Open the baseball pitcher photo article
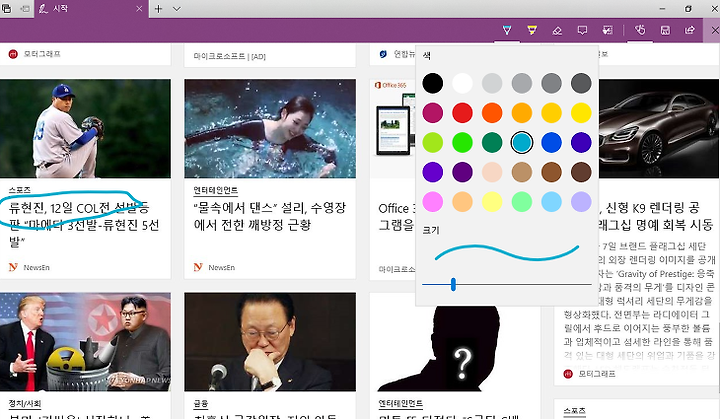 [85, 129]
